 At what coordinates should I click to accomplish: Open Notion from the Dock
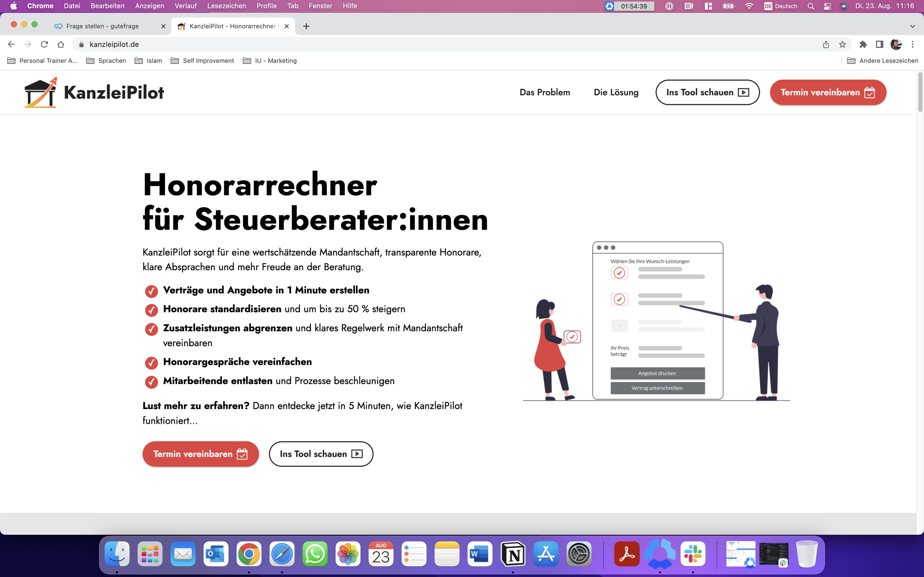click(x=513, y=554)
